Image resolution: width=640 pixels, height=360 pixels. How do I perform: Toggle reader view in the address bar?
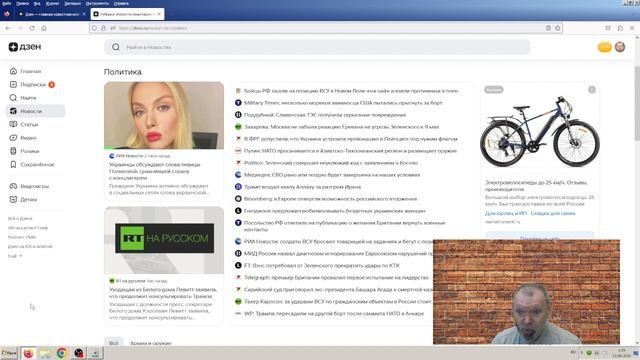548,28
